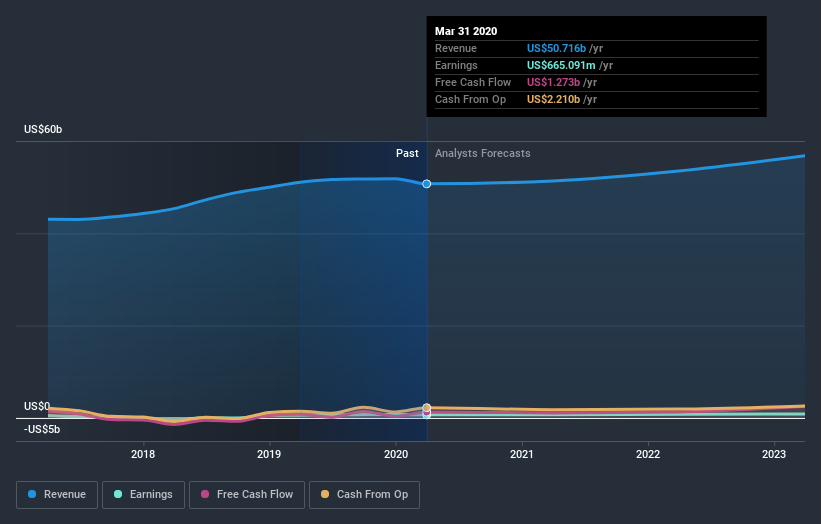The height and width of the screenshot is (524, 821).
Task: Click the Mar 31 2020 tooltip date
Action: pos(466,31)
